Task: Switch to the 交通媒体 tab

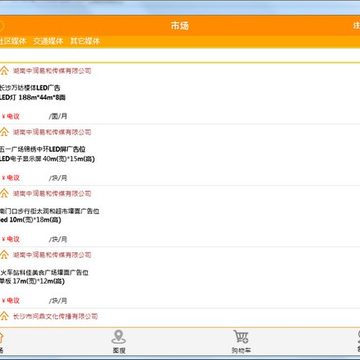Action: pos(48,41)
